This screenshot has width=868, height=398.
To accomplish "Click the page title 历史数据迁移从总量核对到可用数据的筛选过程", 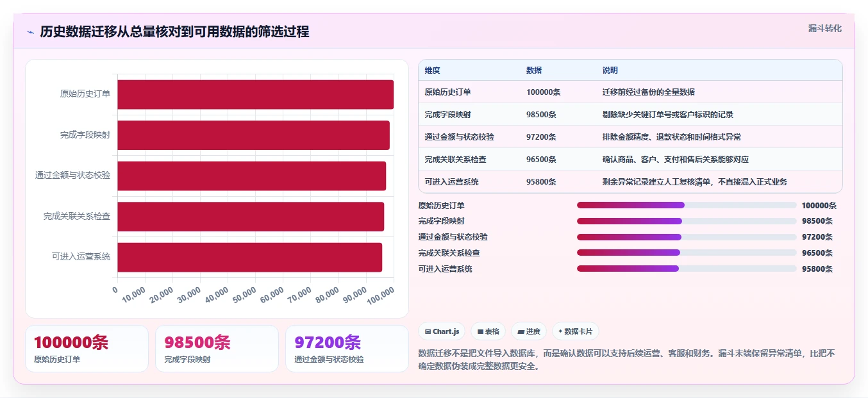I will tap(175, 31).
